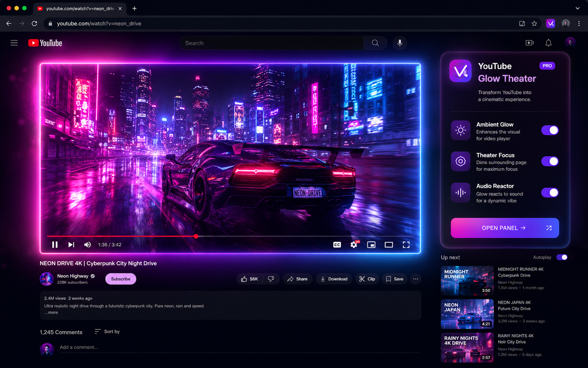Open the YouTube hamburger guide menu

(x=14, y=43)
